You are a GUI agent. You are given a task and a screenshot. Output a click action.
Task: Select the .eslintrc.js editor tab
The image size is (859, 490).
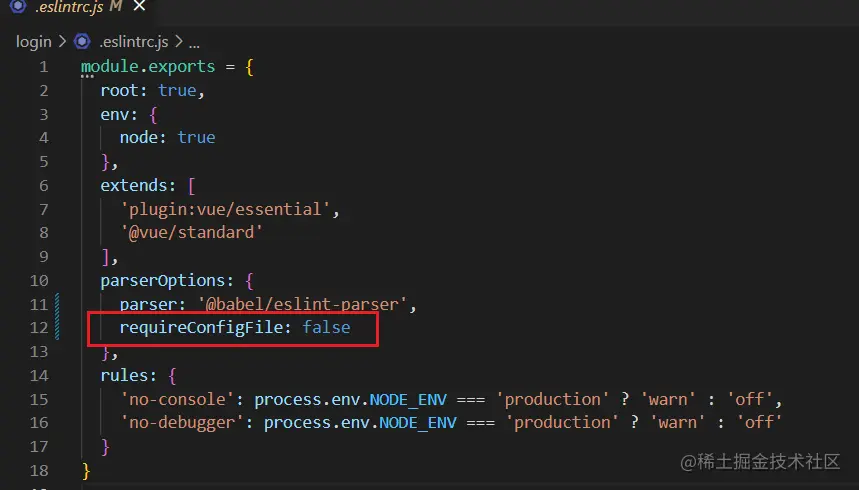click(77, 8)
